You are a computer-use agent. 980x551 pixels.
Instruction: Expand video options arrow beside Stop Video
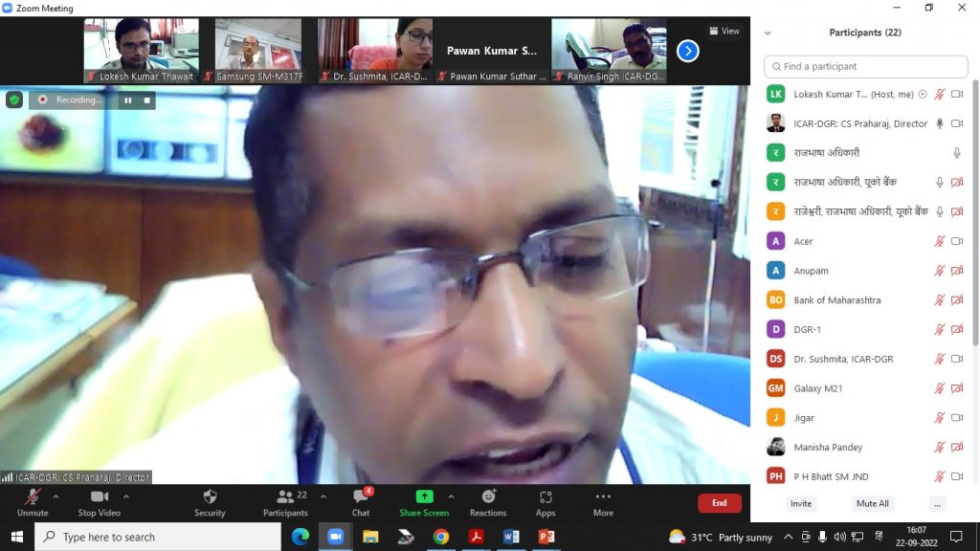pos(126,496)
